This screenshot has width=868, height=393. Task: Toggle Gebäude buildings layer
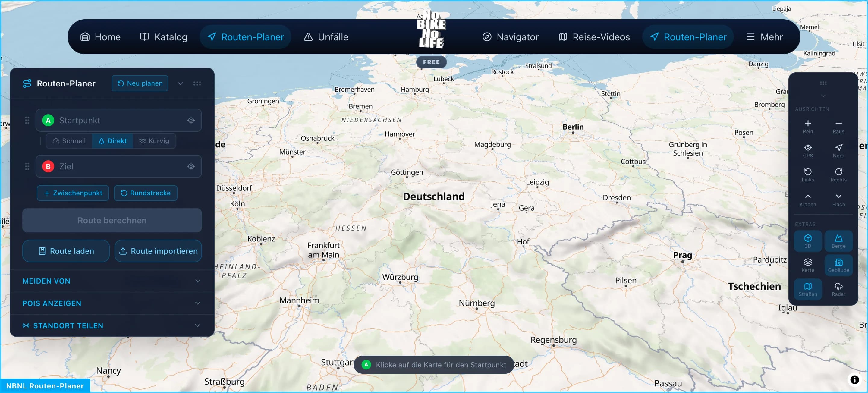click(x=839, y=265)
